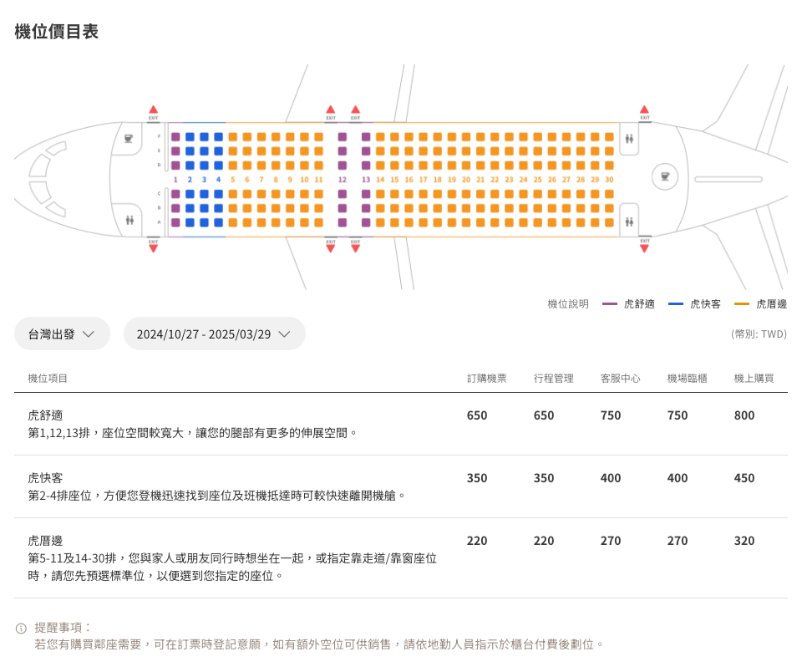The image size is (802, 672).
Task: Click the front lavatory icon near row 1
Action: point(129,220)
